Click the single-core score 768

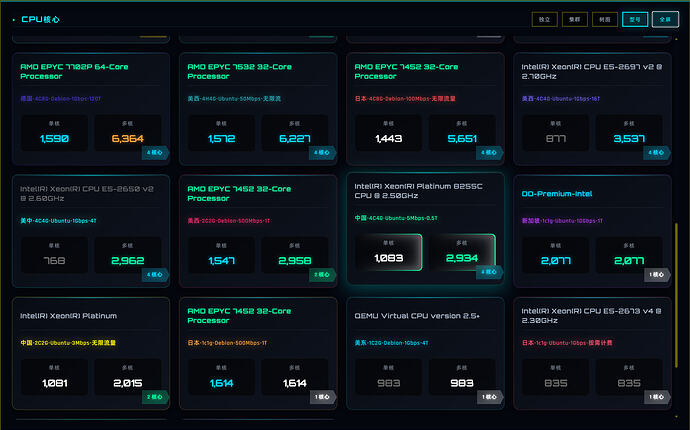pyautogui.click(x=54, y=261)
